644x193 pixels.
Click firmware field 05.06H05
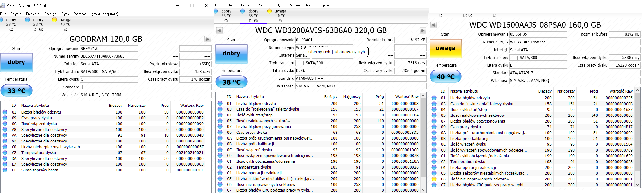538,34
